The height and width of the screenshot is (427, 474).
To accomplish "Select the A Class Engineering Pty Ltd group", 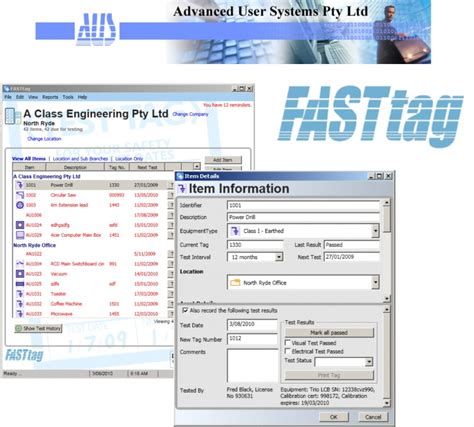I will (47, 176).
